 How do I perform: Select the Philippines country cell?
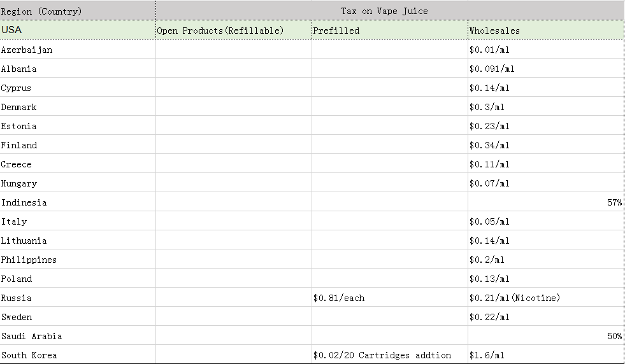[78, 260]
